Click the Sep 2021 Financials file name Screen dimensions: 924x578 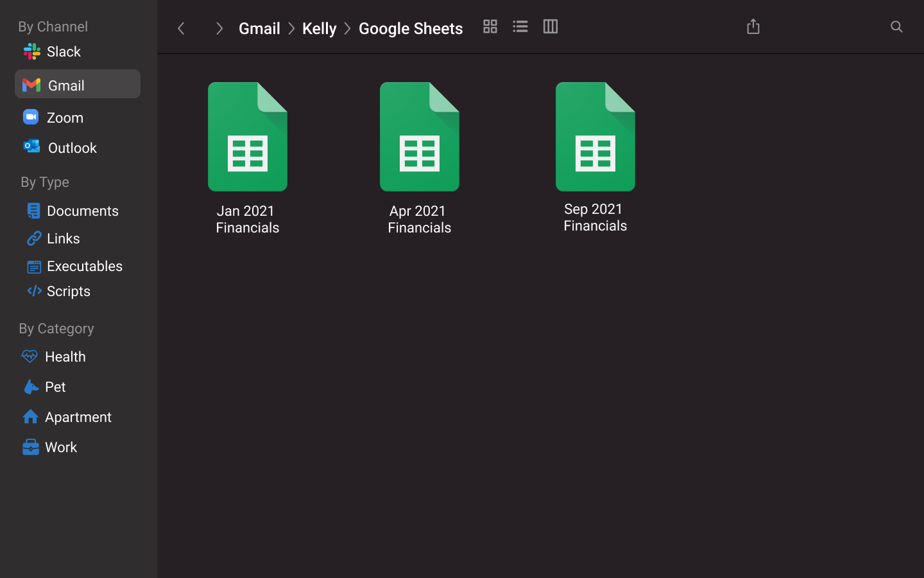[595, 217]
